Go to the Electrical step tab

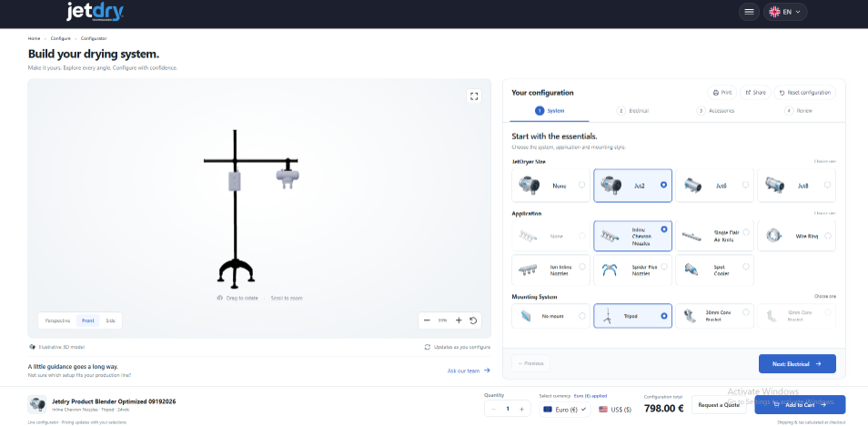pos(632,111)
